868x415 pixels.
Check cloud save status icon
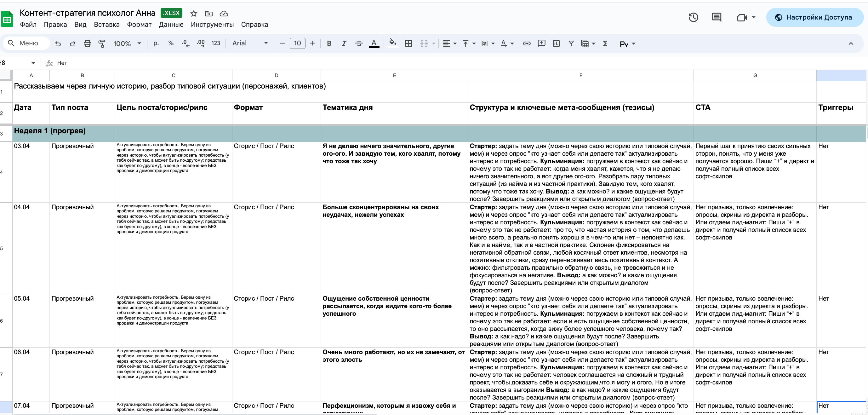(x=224, y=14)
